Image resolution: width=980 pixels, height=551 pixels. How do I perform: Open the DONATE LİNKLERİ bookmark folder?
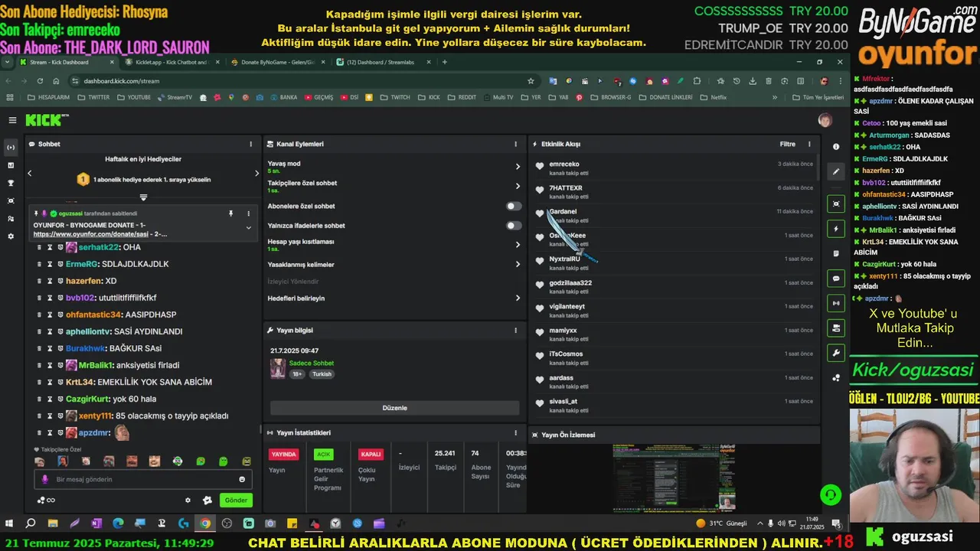pyautogui.click(x=665, y=97)
